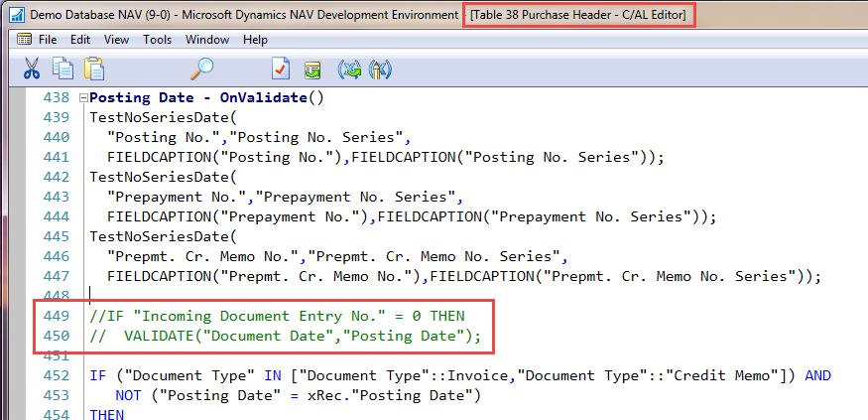Image resolution: width=868 pixels, height=420 pixels.
Task: Click the pencil debugger toolbar icon
Action: coord(380,69)
